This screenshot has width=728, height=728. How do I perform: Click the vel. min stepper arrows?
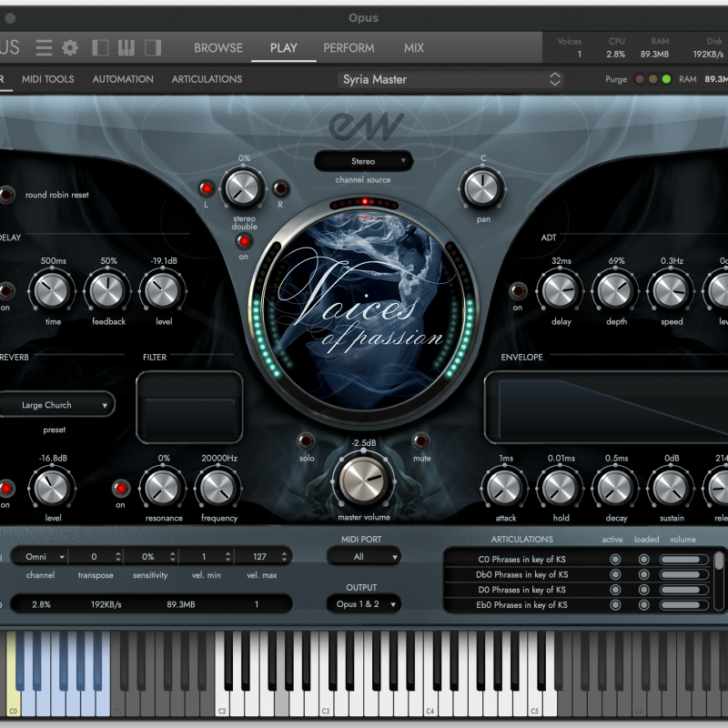tap(228, 556)
